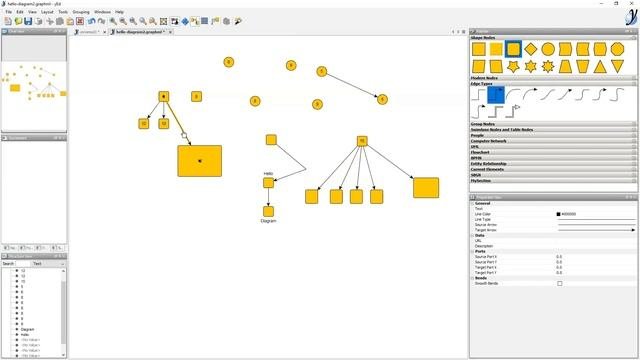Select the trapezoid shape in palette
The width and height of the screenshot is (640, 360).
pyautogui.click(x=565, y=66)
